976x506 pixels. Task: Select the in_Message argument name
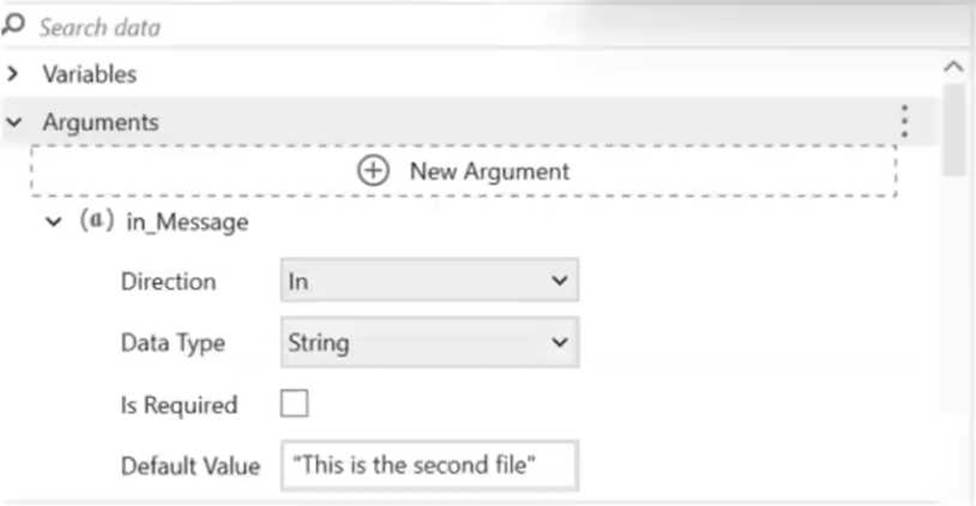pos(187,222)
